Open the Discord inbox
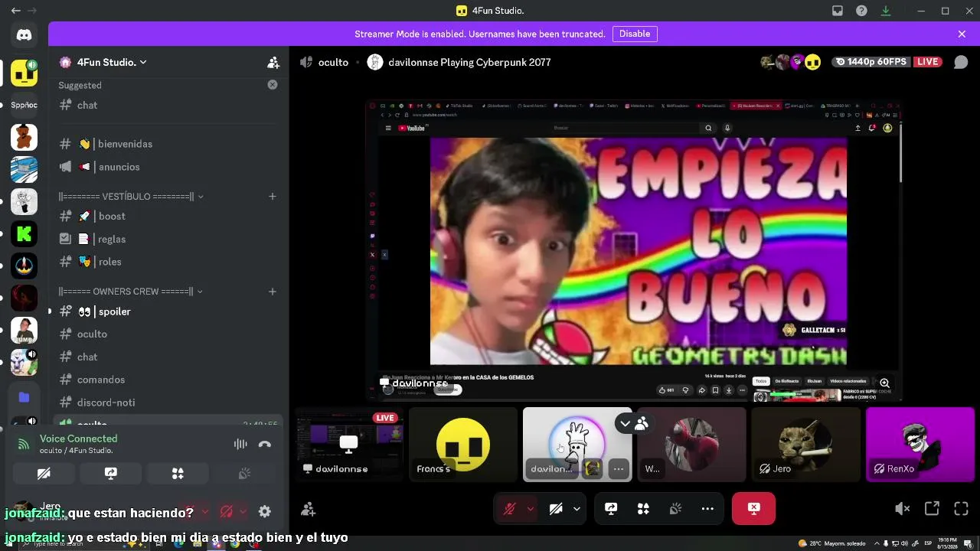Image resolution: width=980 pixels, height=551 pixels. pyautogui.click(x=838, y=11)
